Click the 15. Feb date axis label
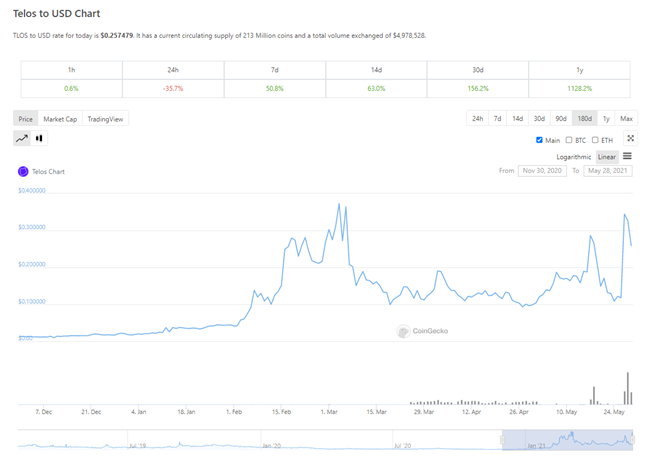The width and height of the screenshot is (647, 466). pos(281,412)
